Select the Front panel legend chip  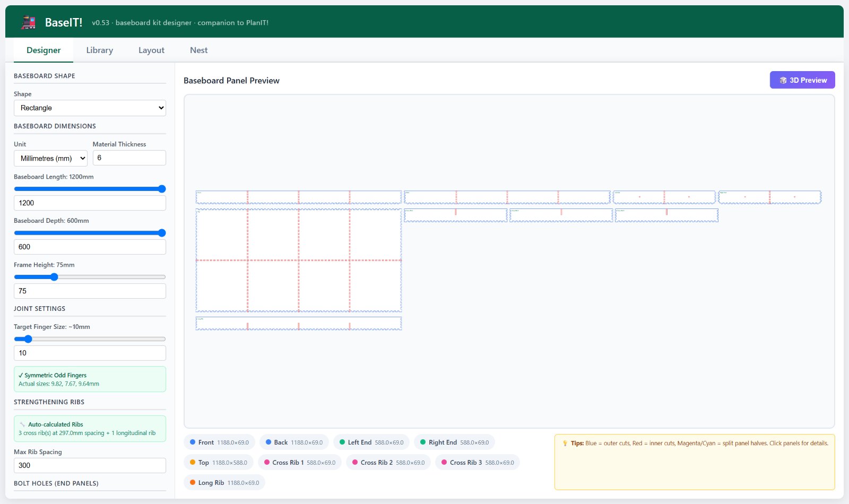[219, 442]
